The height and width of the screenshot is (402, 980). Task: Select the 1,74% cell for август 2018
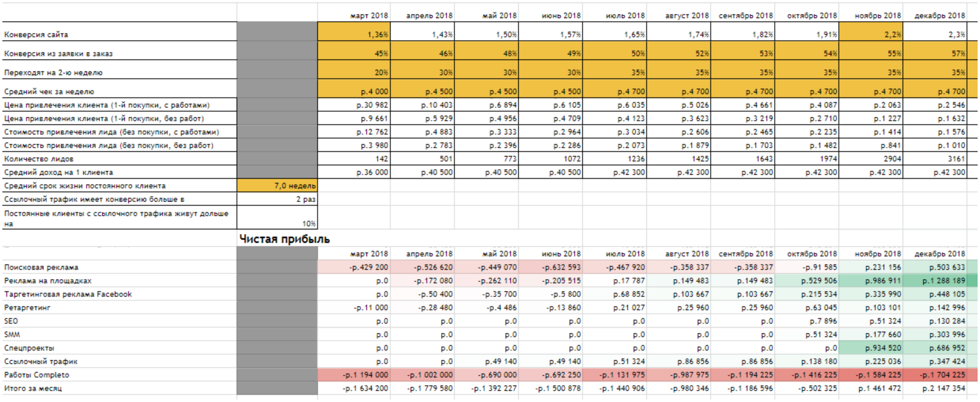pos(678,31)
